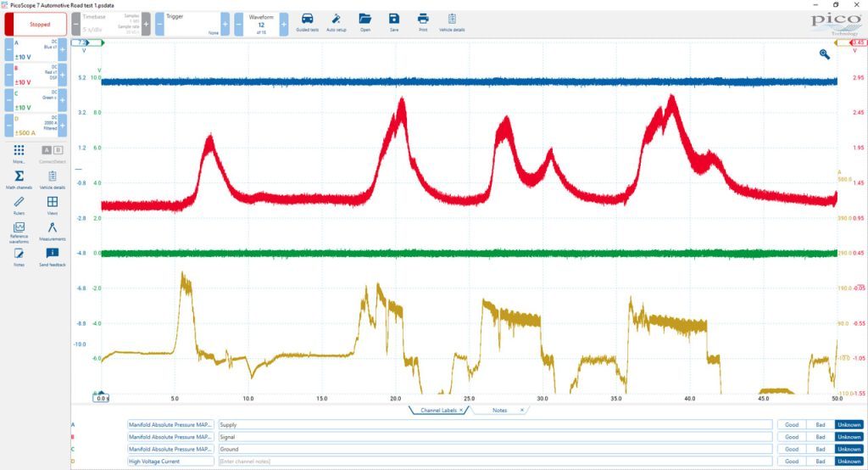This screenshot has height=470, width=868.
Task: Open Channel B ±10 V options
Action: tap(36, 76)
